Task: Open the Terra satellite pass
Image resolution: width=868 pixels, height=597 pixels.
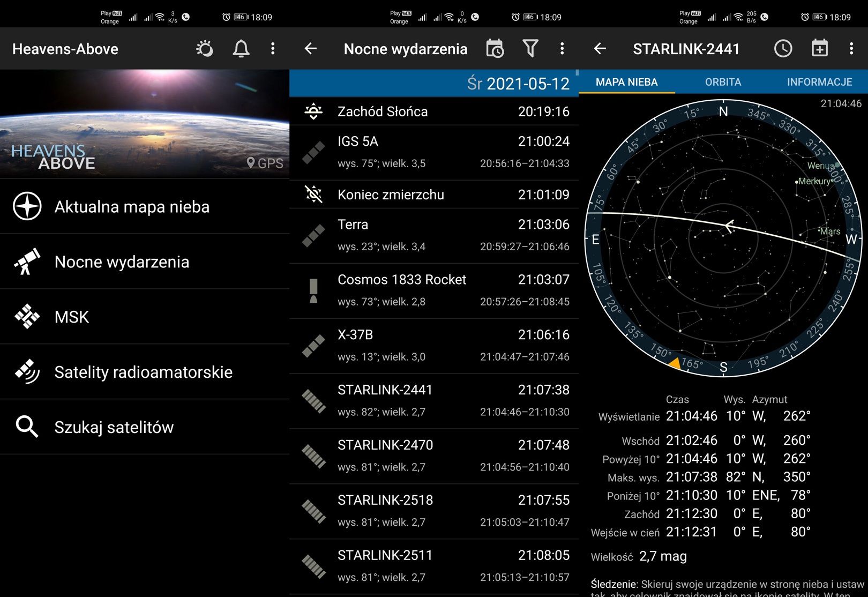Action: point(434,235)
